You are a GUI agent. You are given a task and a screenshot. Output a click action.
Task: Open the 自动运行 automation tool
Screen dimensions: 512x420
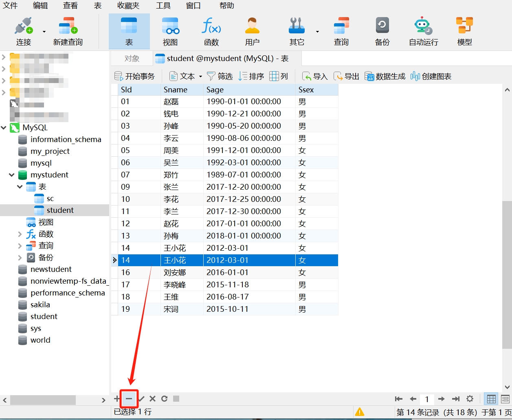click(x=423, y=31)
